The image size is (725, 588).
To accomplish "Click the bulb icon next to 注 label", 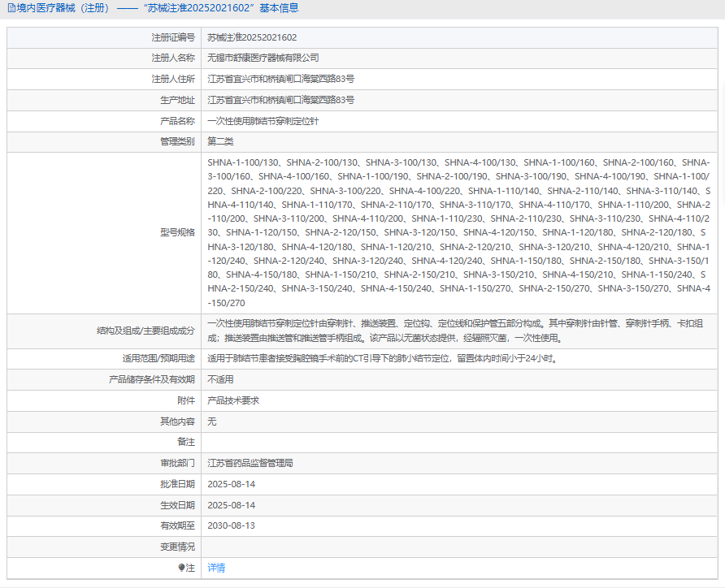I will click(x=181, y=568).
